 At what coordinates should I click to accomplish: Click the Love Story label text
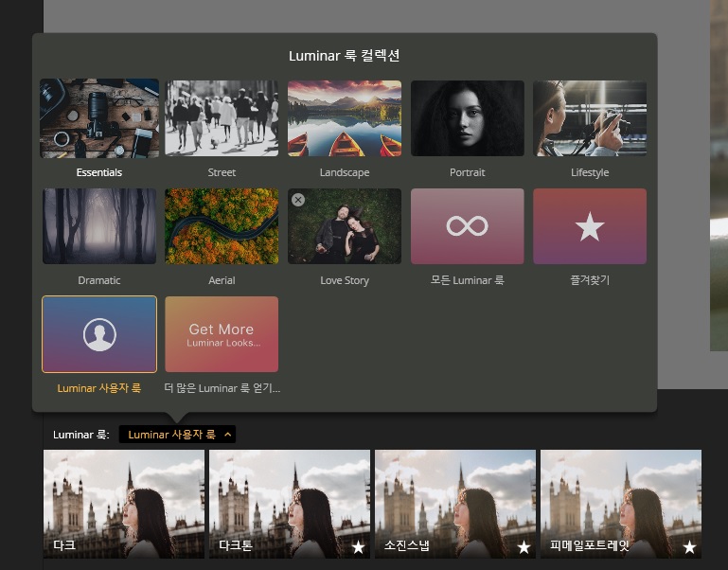(345, 280)
